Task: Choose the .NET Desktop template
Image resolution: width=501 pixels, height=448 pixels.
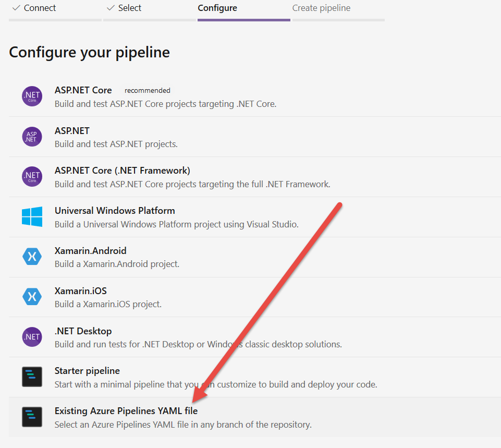Action: point(83,331)
